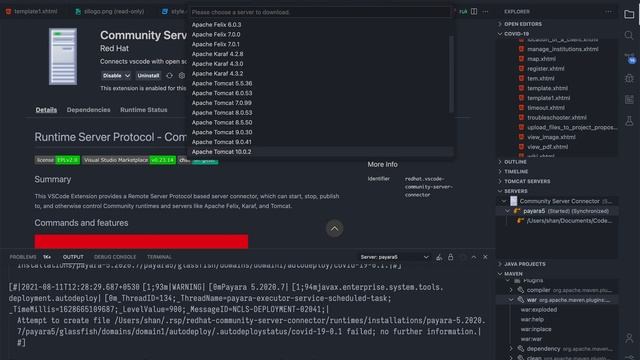Click the map.xhtml file icon
Viewport: 640px width, 360px height.
point(521,59)
